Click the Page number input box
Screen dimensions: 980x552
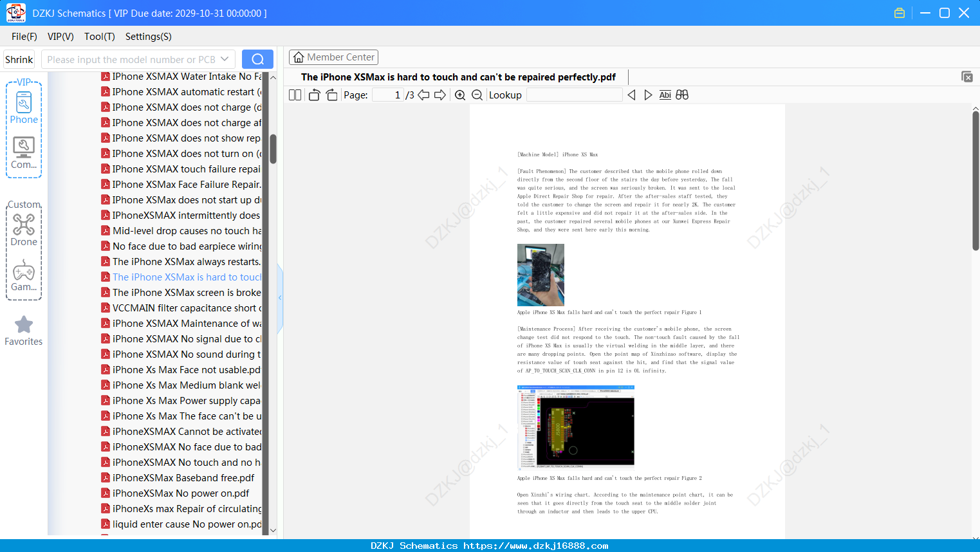(388, 95)
